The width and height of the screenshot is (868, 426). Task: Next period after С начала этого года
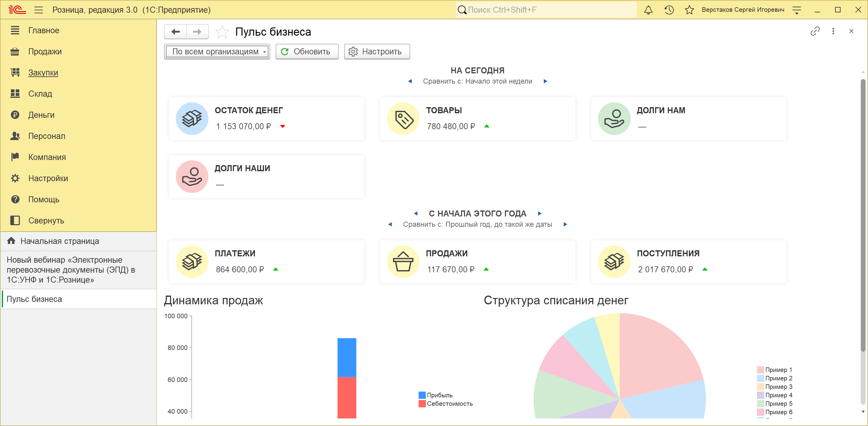[x=540, y=213]
